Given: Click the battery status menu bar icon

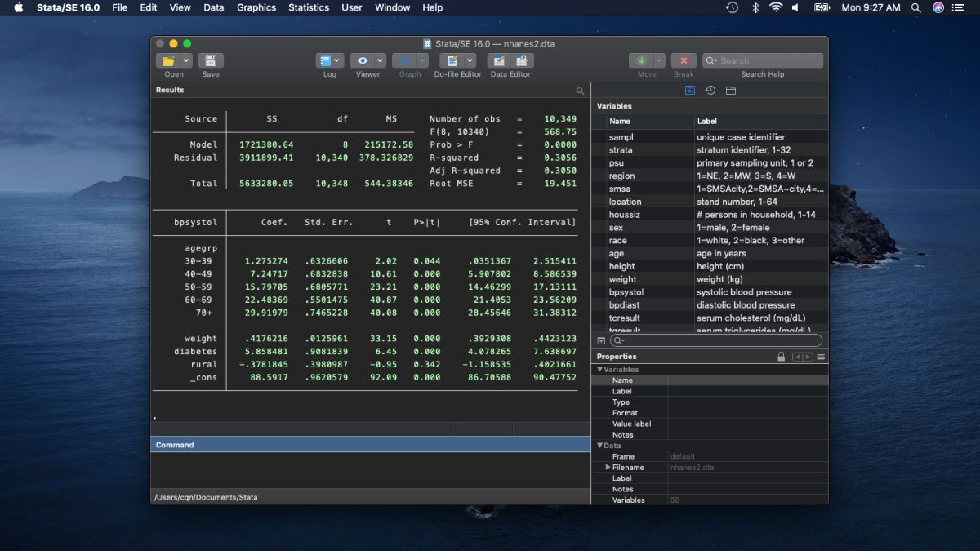Looking at the screenshot, I should 822,7.
